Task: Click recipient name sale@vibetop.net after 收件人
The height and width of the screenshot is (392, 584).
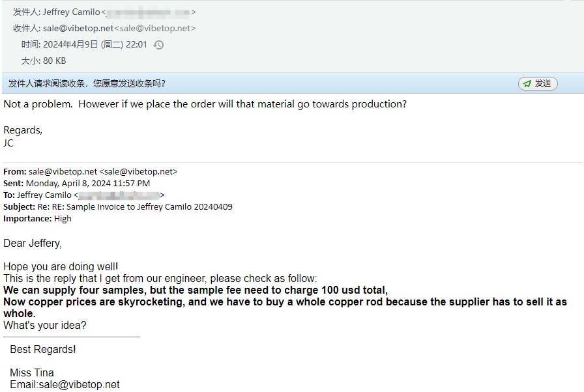Action: point(78,28)
